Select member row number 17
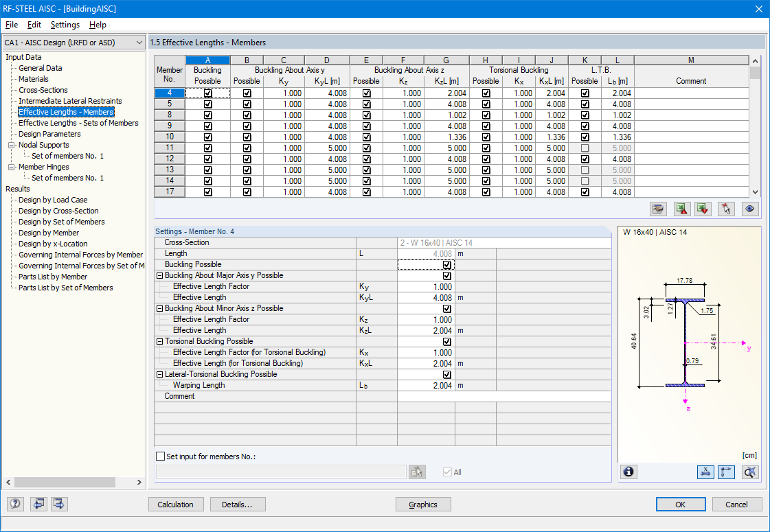This screenshot has width=770, height=532. point(170,192)
